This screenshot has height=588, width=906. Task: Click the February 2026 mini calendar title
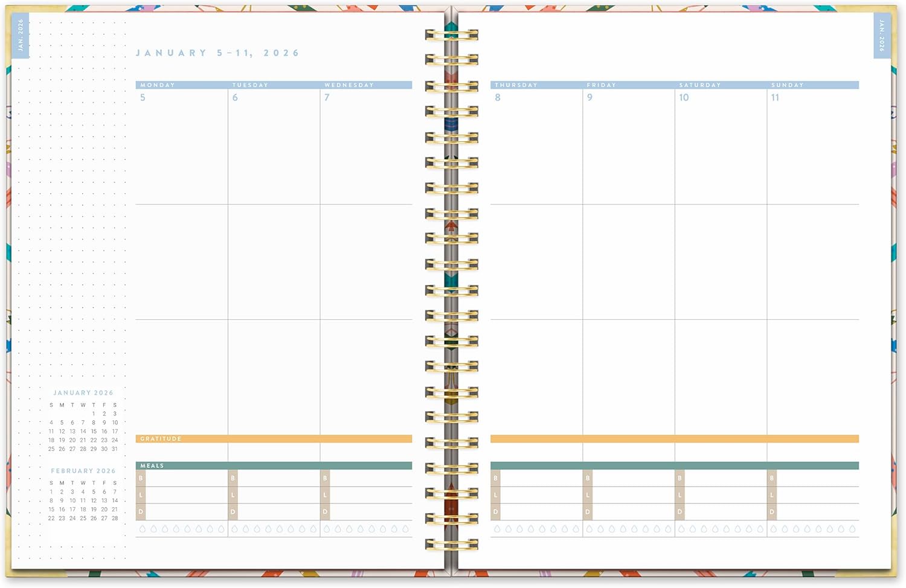[x=83, y=471]
